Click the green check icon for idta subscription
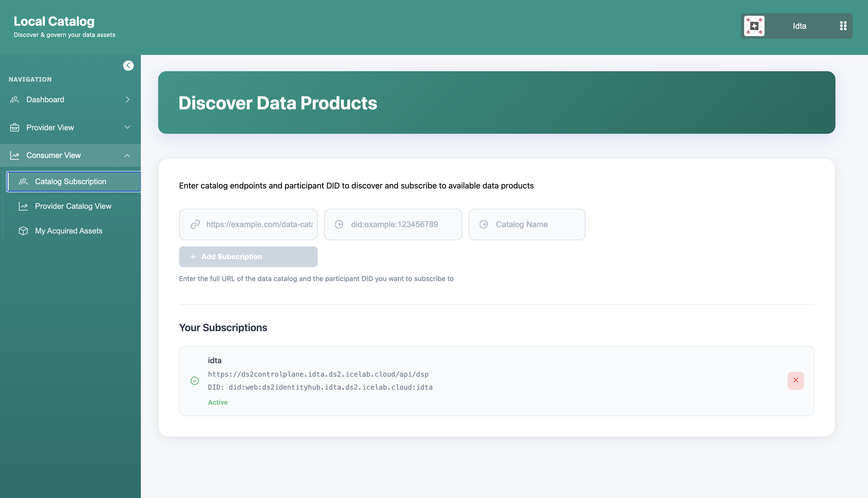The width and height of the screenshot is (868, 498). 194,381
